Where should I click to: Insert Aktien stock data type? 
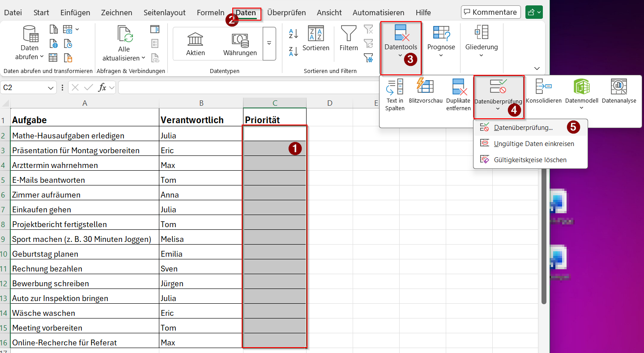click(x=196, y=43)
